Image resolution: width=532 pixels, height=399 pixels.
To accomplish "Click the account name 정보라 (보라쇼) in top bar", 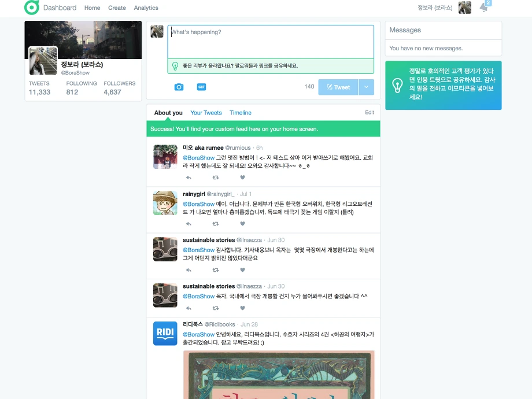I will [435, 8].
